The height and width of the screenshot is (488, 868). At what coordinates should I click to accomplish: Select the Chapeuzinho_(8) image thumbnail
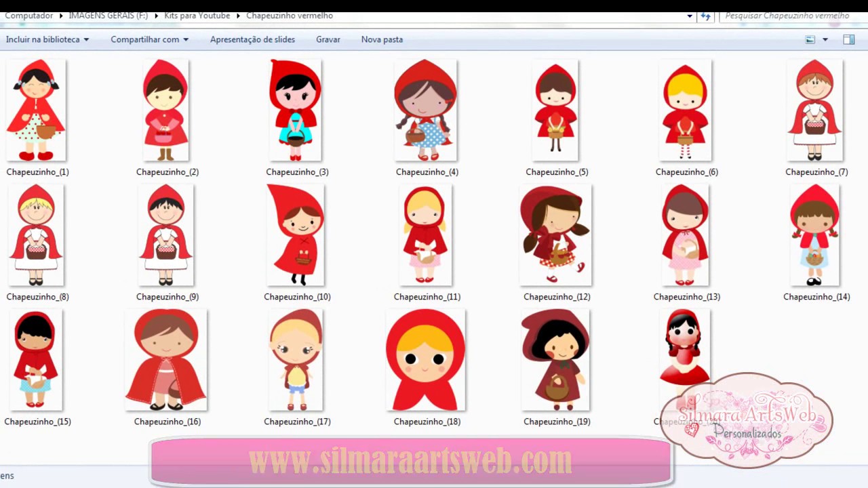pyautogui.click(x=37, y=235)
